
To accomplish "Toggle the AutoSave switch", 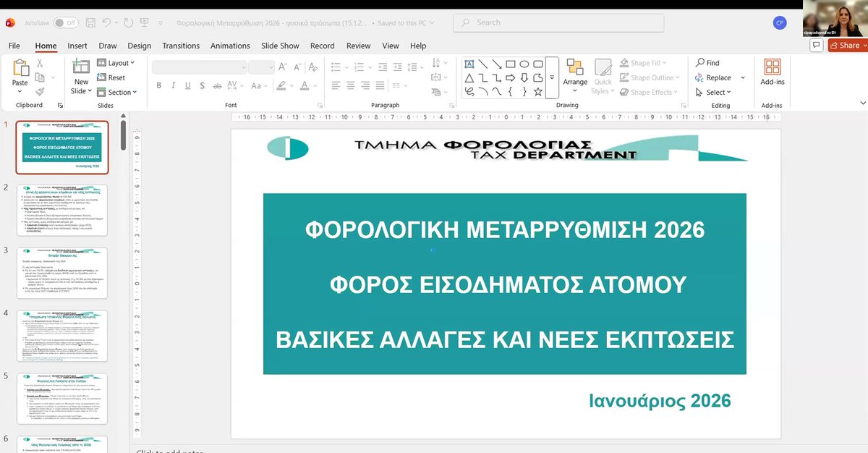I will (x=66, y=23).
